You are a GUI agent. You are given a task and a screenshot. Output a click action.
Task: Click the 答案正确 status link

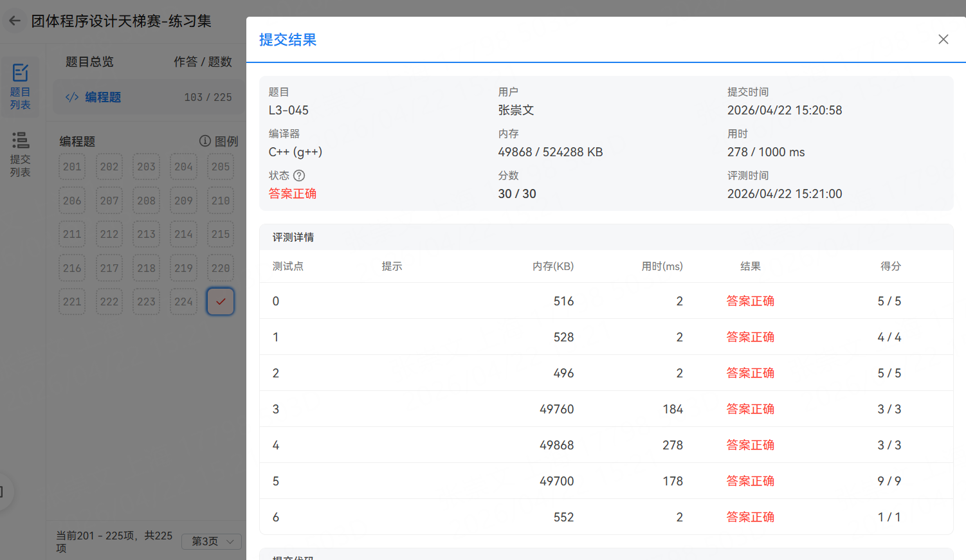click(x=293, y=194)
